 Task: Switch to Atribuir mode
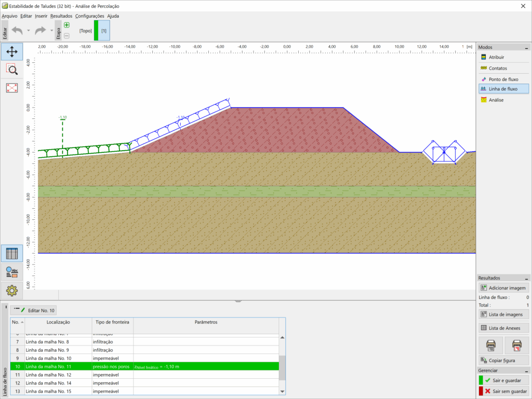pyautogui.click(x=503, y=57)
